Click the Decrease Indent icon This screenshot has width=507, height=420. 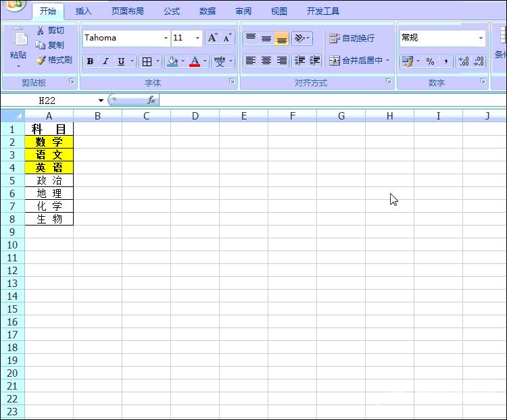coord(299,61)
